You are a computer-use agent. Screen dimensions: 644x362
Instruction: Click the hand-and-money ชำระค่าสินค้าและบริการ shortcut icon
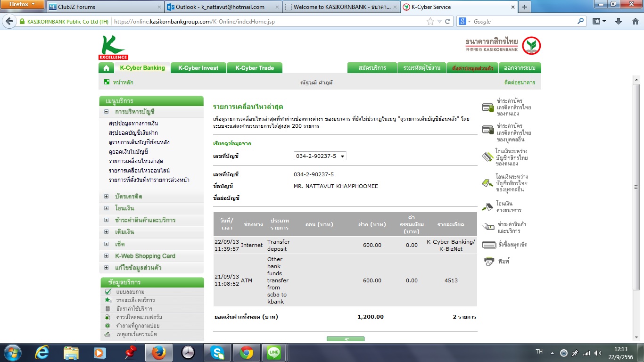(x=488, y=227)
